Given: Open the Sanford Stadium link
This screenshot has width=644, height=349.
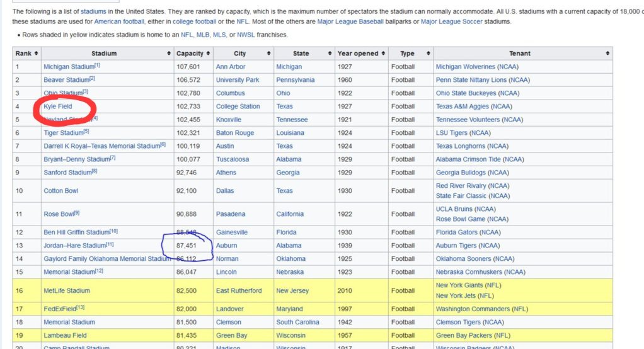Looking at the screenshot, I should pos(68,173).
